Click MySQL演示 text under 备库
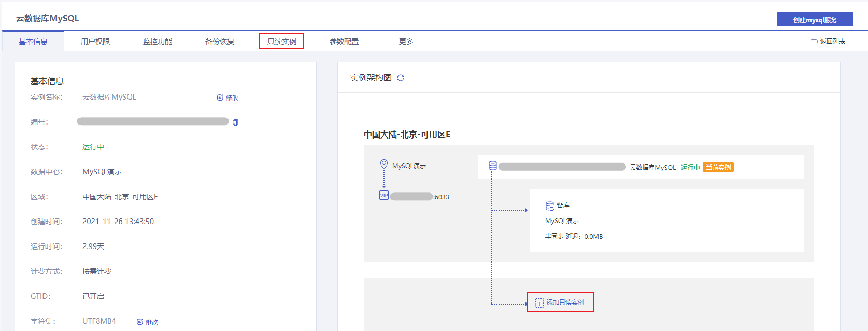This screenshot has width=868, height=331. pyautogui.click(x=562, y=221)
